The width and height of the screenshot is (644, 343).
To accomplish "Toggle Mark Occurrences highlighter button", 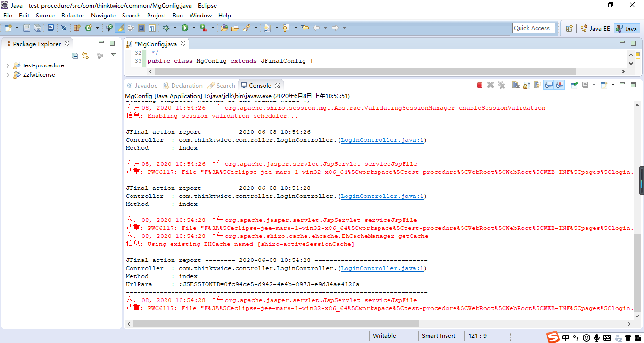I will point(120,28).
